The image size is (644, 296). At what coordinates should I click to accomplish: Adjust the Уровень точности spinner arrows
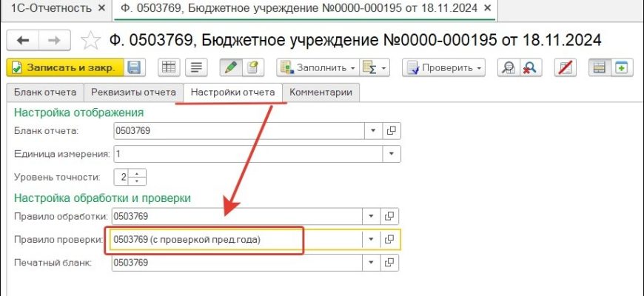[139, 177]
